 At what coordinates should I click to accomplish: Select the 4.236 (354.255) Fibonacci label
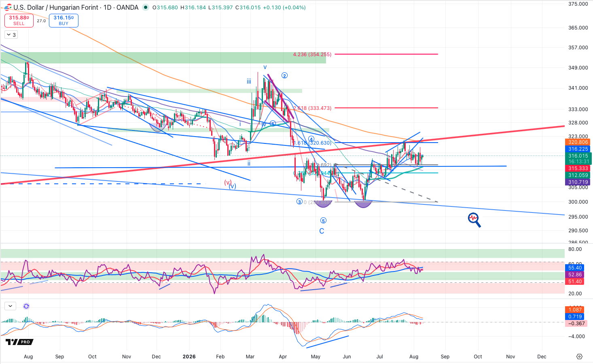(312, 54)
